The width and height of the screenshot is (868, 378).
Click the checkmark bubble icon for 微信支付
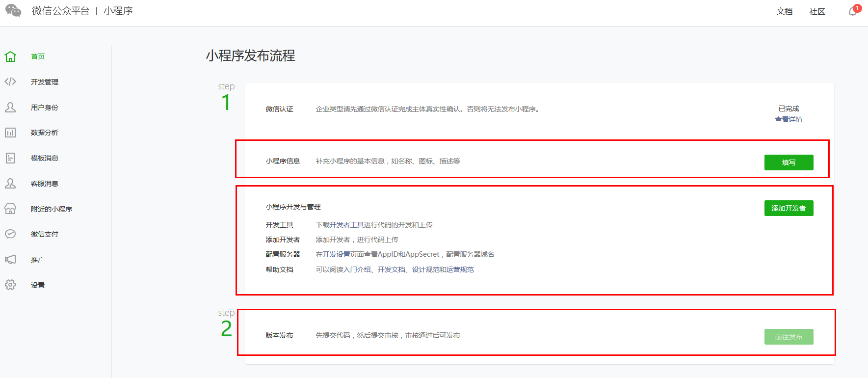tap(10, 234)
